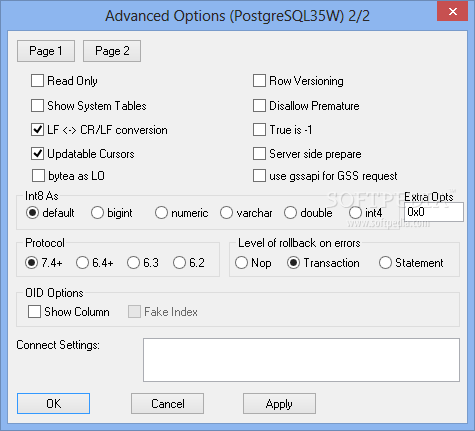
Task: Switch to Page 1 of options
Action: [x=46, y=51]
